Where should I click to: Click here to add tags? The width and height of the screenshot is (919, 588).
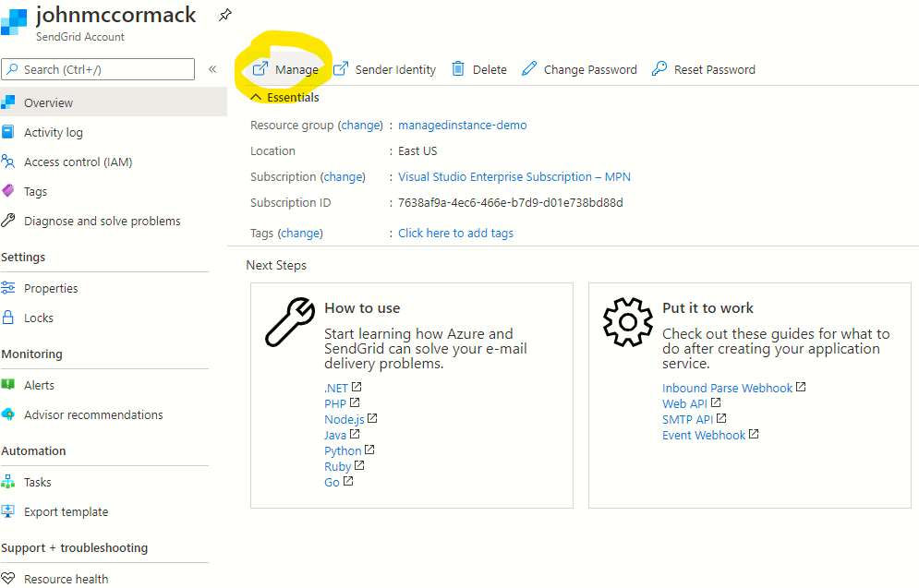coord(455,233)
